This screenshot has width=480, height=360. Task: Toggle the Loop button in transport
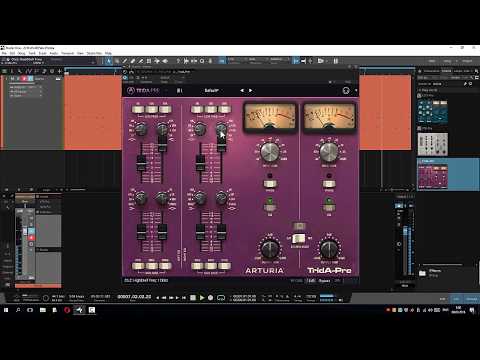[221, 298]
